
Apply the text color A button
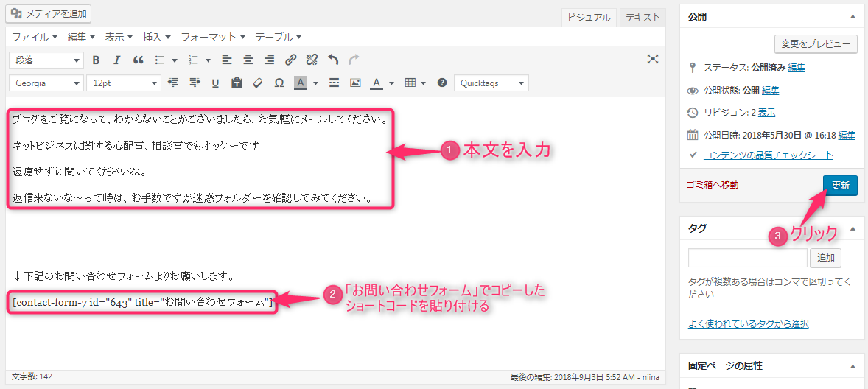[x=377, y=83]
